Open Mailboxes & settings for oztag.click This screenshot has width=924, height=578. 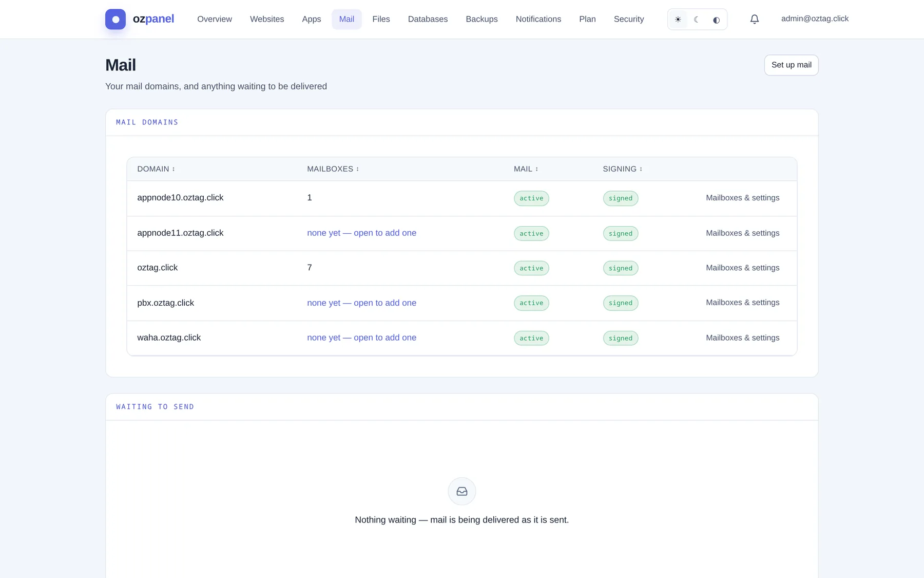(742, 268)
